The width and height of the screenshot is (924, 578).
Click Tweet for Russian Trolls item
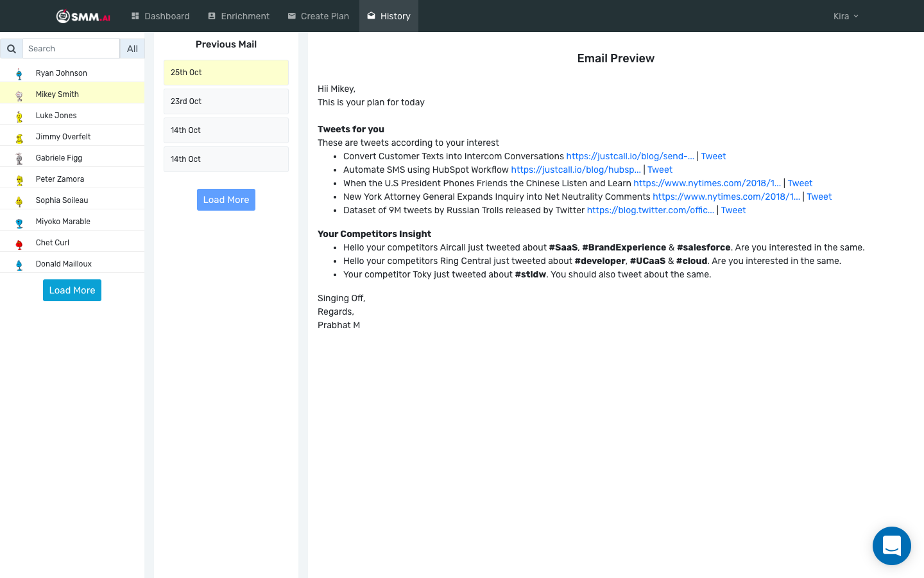pyautogui.click(x=733, y=210)
